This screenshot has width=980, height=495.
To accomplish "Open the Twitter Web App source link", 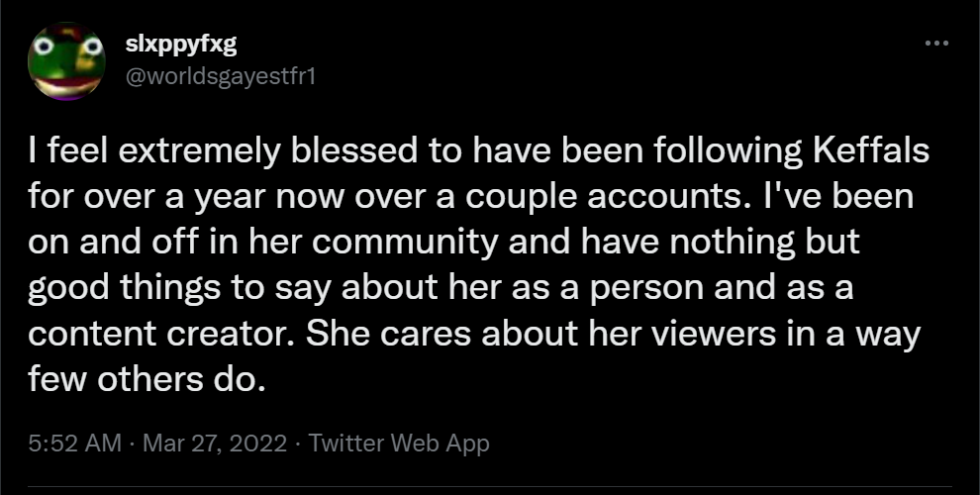I will 399,444.
